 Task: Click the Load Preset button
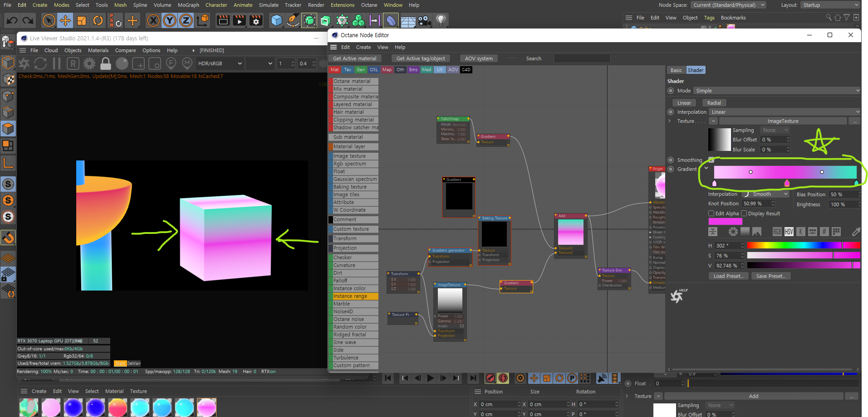728,276
